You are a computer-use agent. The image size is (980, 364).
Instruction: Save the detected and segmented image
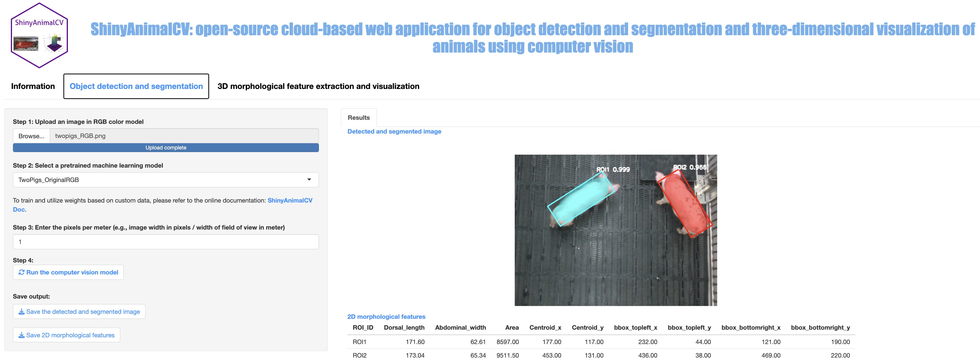point(83,311)
